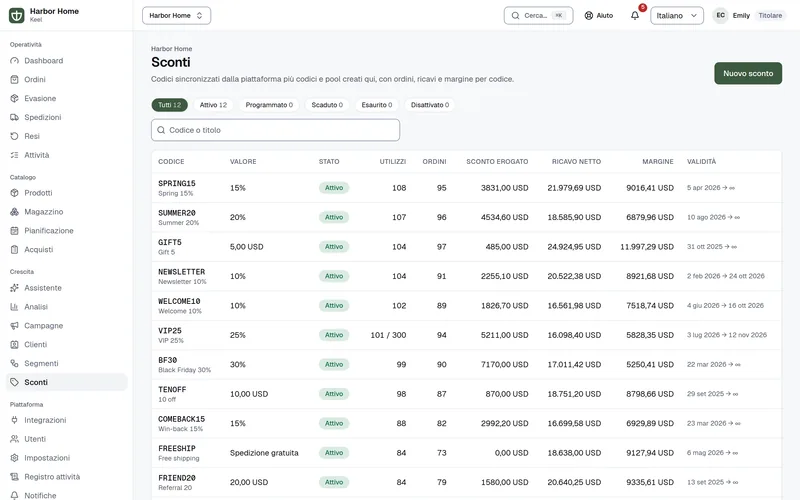Open the Harbor Home store switcher
Screen dimensions: 800x500
(177, 15)
